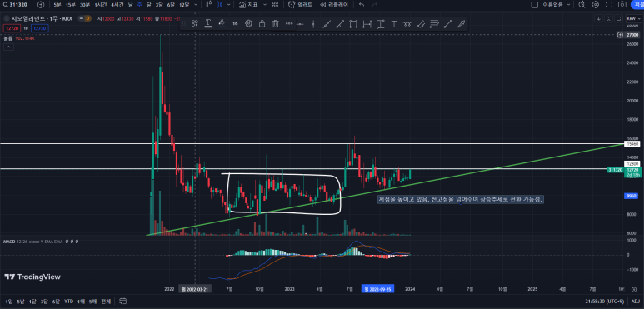Open the line color fill picker icon
Screen dimensions: 644x309
point(222,23)
